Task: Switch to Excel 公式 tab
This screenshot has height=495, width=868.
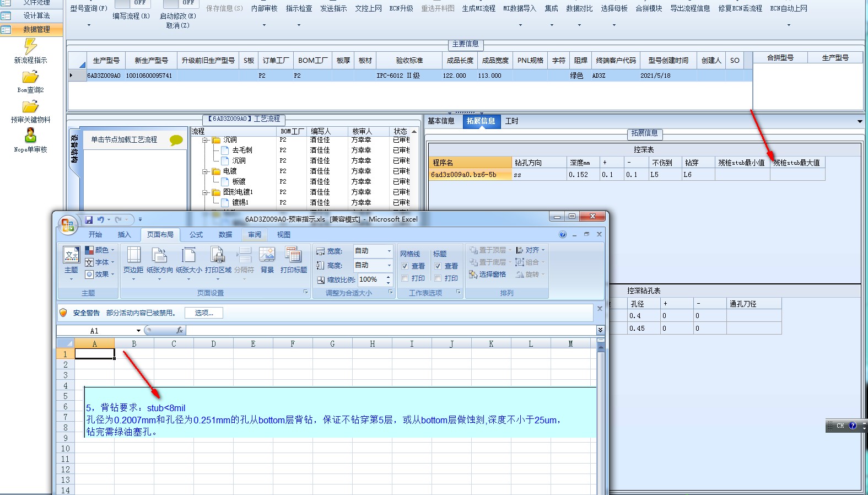Action: (196, 235)
